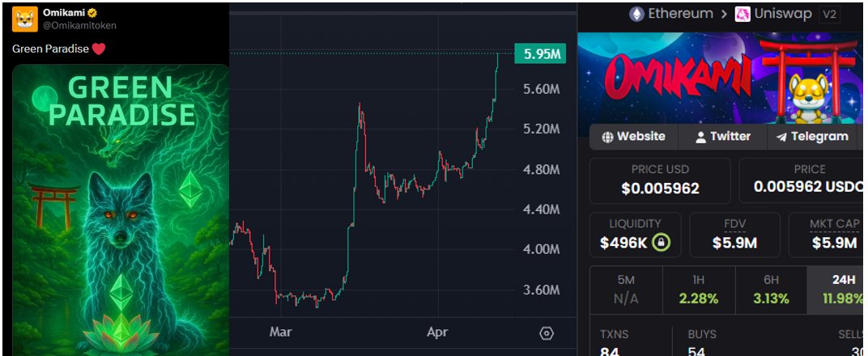Select the 6H timeframe tab
This screenshot has height=356, width=868.
pyautogui.click(x=771, y=290)
